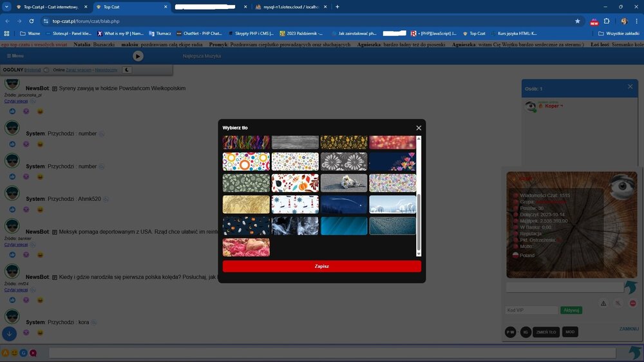The height and width of the screenshot is (362, 644).
Task: Focus the profile panel message field
Action: (565, 287)
